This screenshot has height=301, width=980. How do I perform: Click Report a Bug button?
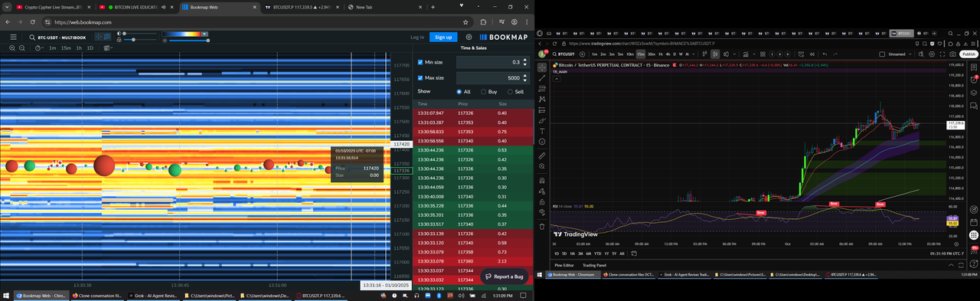click(x=505, y=276)
